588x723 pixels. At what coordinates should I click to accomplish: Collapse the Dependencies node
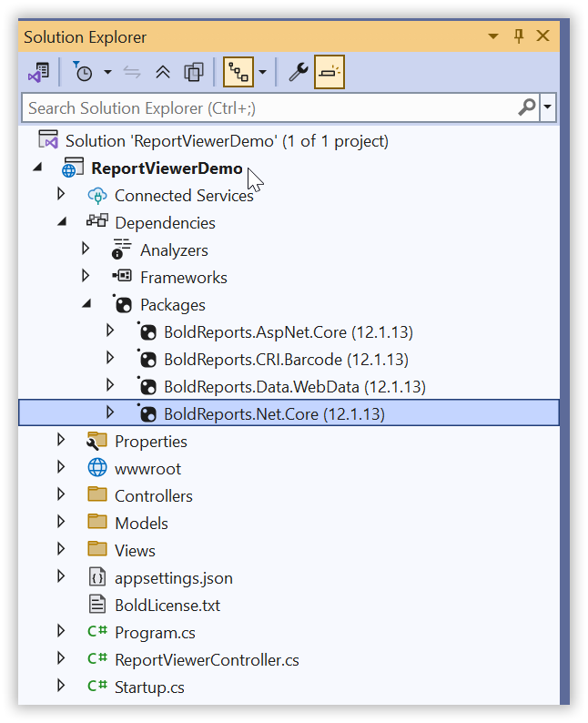(x=62, y=222)
